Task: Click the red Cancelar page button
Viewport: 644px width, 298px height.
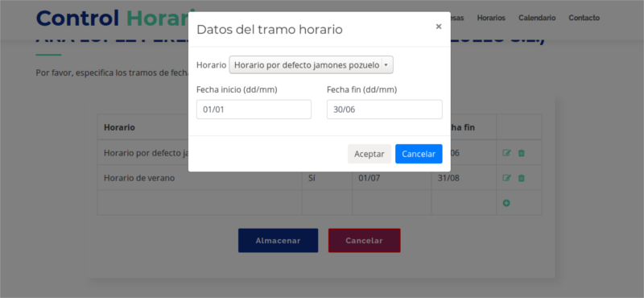Action: point(365,241)
